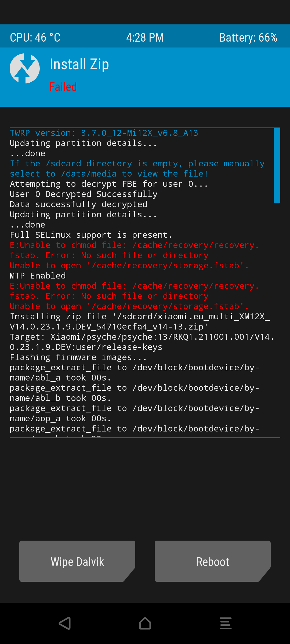
Task: Tap the blue sdcard directory empty message
Action: (x=137, y=169)
